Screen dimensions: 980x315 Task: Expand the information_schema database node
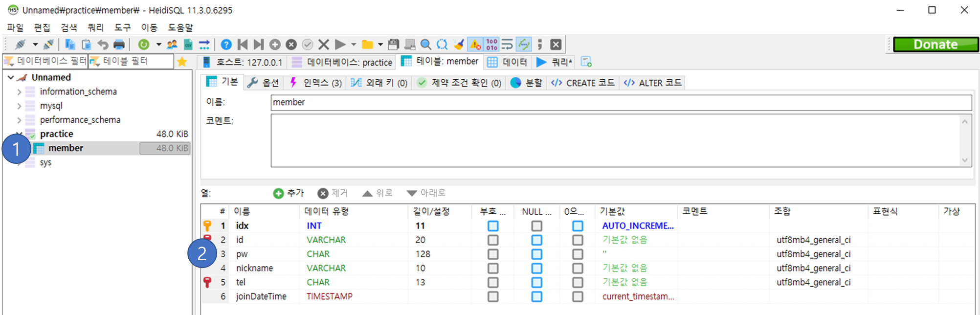pos(19,92)
